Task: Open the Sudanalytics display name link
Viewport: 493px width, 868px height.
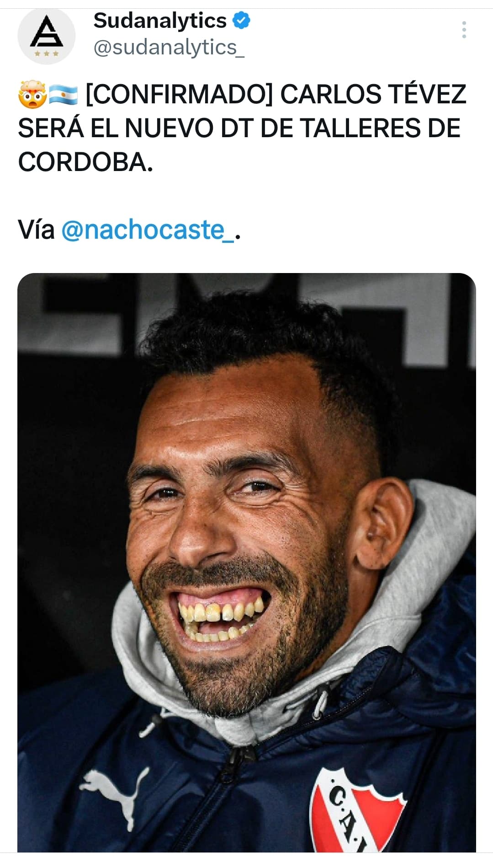Action: 160,21
